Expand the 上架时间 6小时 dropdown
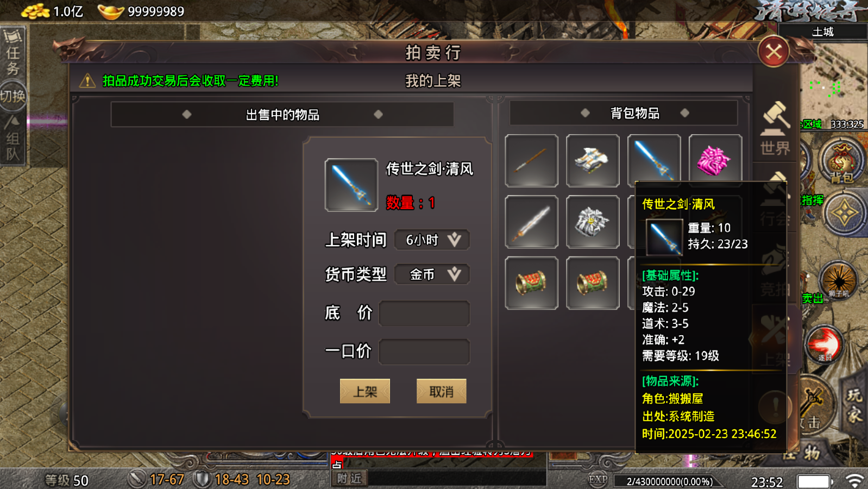This screenshot has width=868, height=489. [432, 240]
